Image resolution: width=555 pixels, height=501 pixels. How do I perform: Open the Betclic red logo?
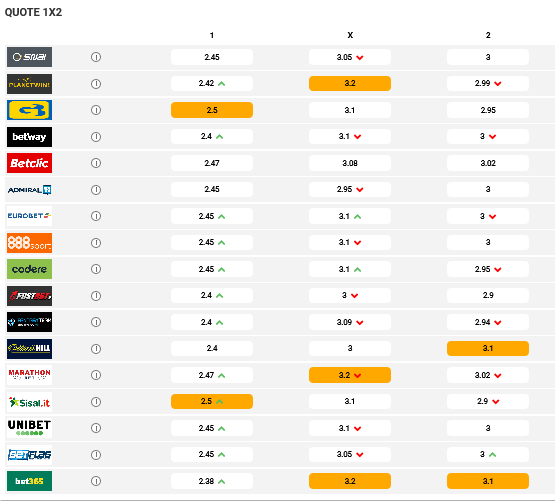[x=29, y=163]
